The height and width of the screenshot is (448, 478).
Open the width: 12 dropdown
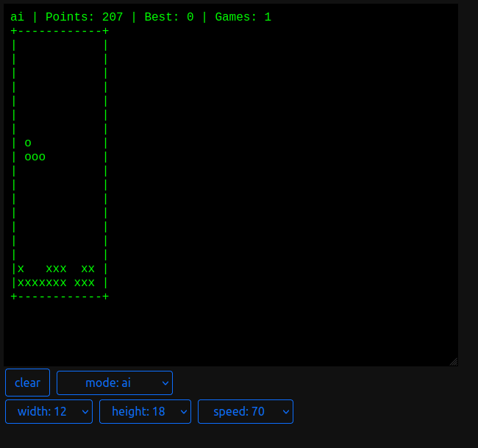pos(49,411)
